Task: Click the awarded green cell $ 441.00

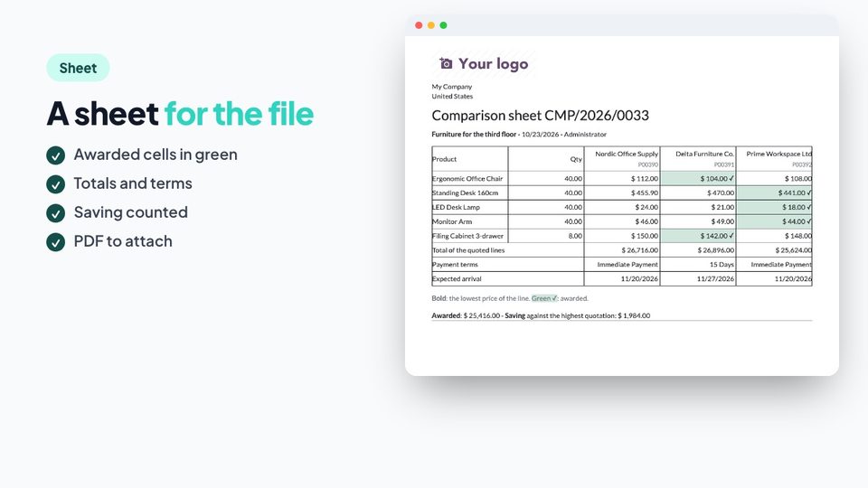Action: coord(775,192)
